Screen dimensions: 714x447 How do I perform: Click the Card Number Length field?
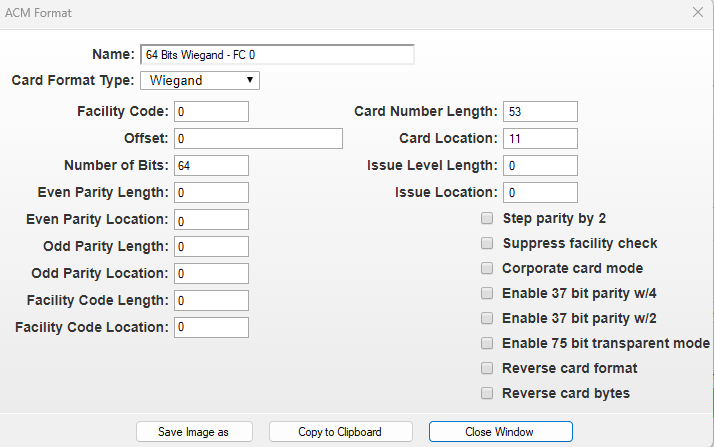point(540,112)
